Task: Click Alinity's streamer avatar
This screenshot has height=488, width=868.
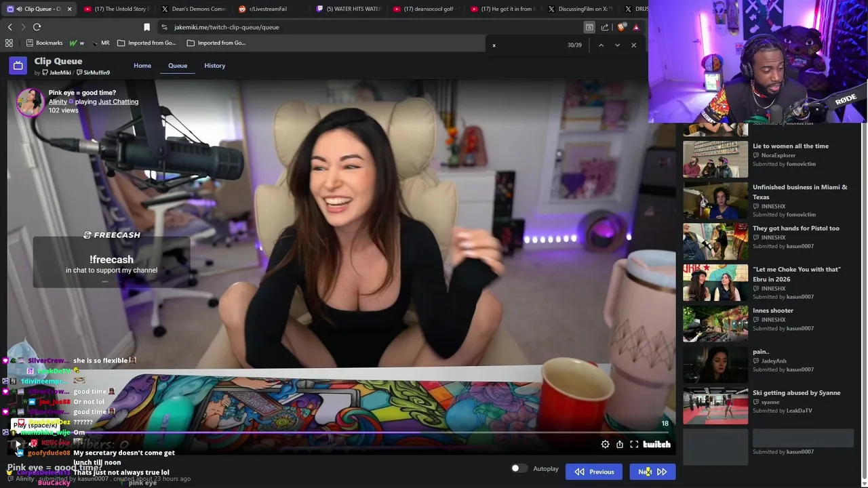Action: pos(30,102)
